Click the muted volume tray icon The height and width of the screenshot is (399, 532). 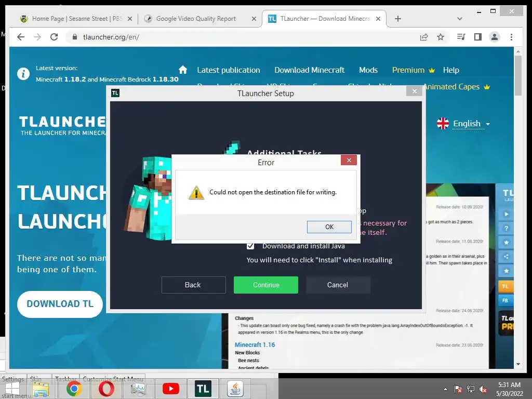tap(483, 389)
